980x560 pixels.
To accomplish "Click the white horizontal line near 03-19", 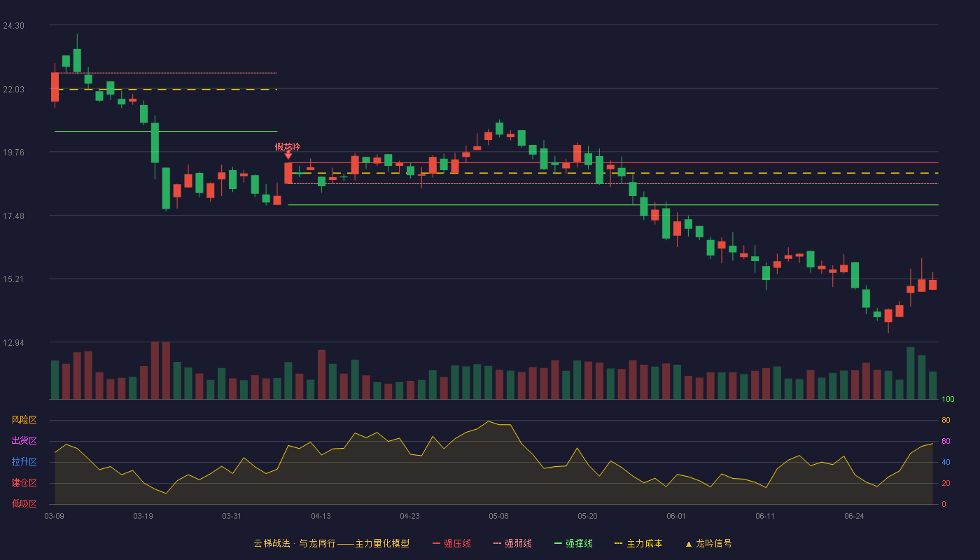I will point(166,131).
